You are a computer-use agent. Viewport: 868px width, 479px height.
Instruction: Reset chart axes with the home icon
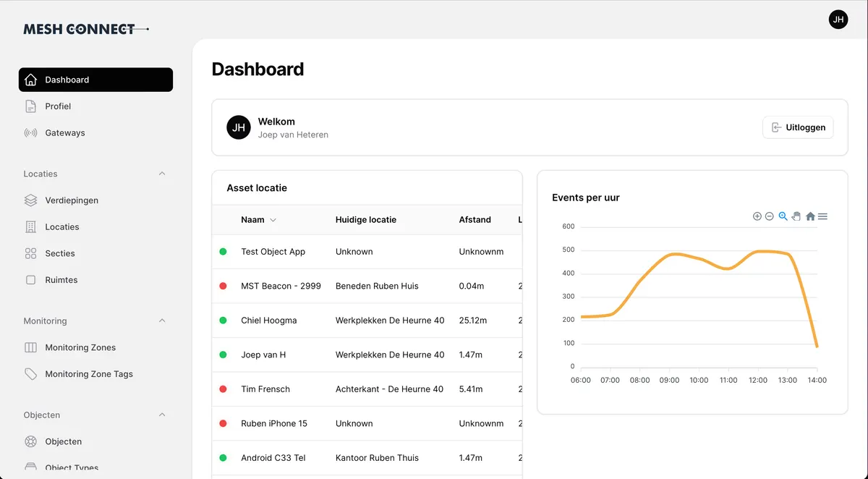[x=810, y=216]
